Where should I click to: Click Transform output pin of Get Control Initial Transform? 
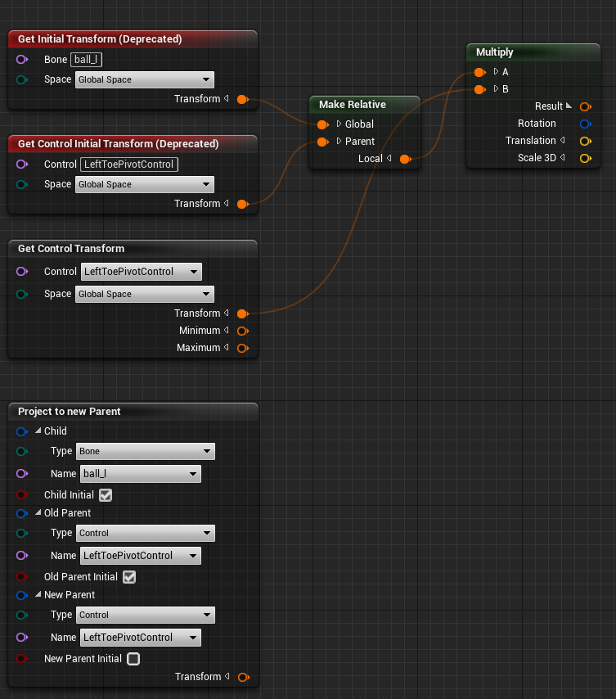click(243, 204)
